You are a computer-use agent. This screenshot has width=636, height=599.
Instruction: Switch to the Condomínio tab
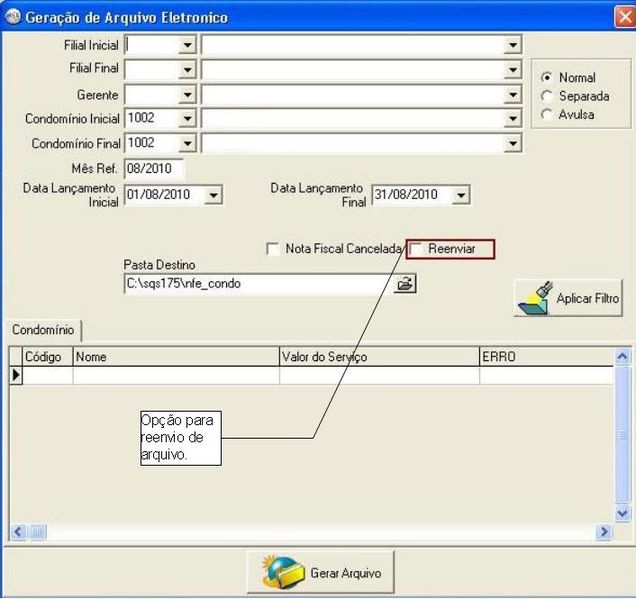[x=43, y=328]
